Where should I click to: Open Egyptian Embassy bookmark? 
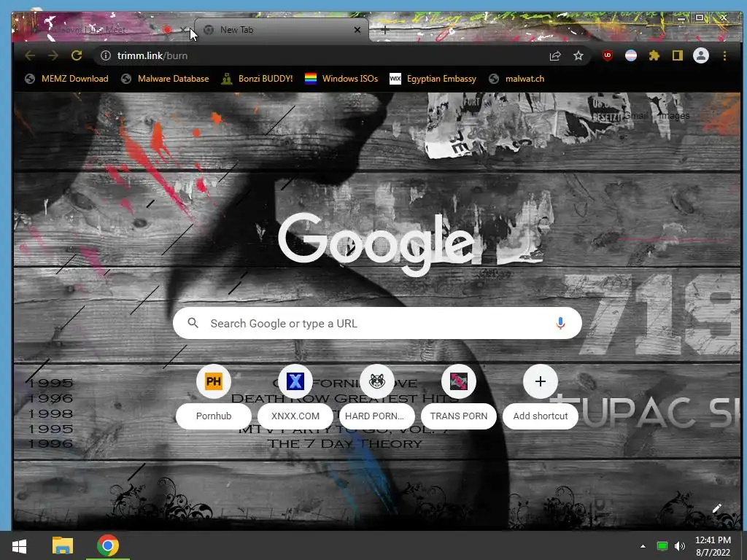433,79
